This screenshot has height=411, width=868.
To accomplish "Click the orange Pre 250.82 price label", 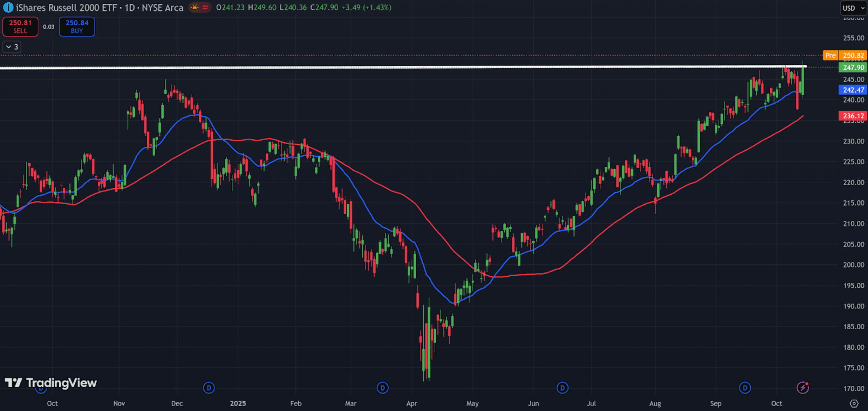I will tap(845, 55).
